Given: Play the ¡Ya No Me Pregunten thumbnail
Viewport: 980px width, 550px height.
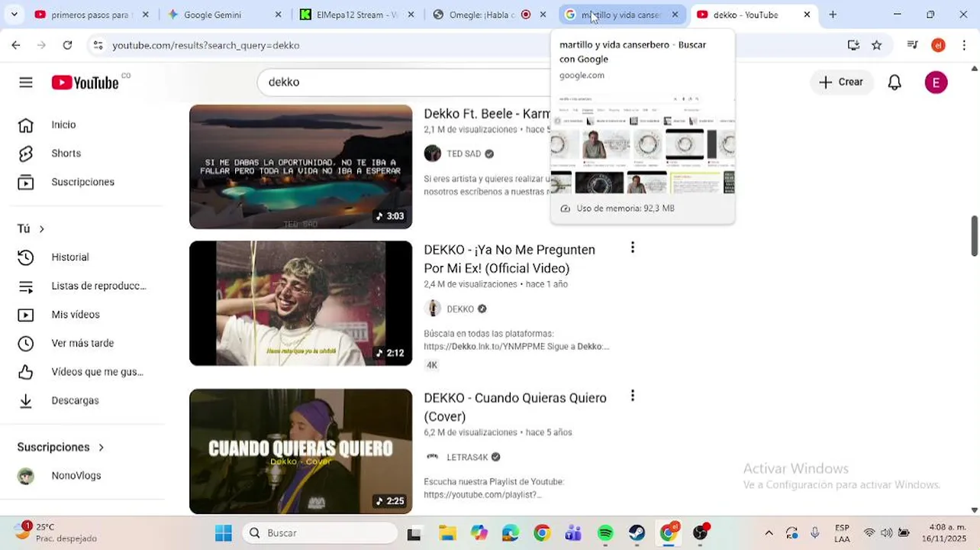Looking at the screenshot, I should click(301, 303).
